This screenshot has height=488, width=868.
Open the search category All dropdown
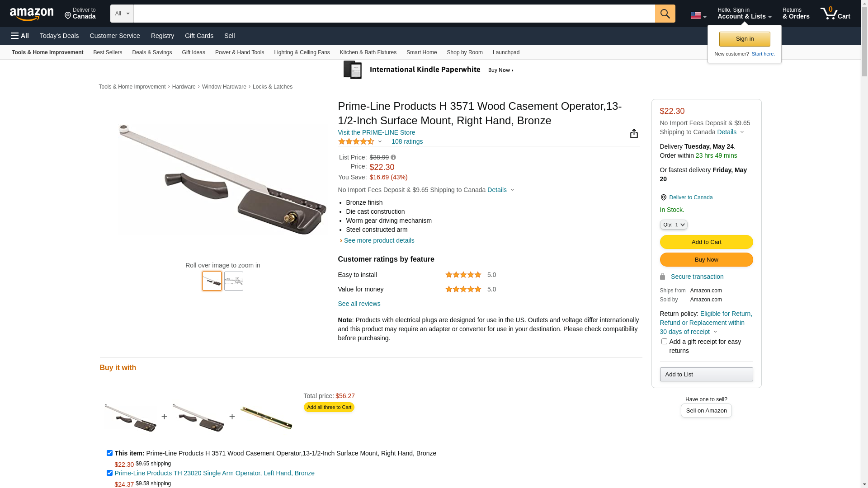click(x=122, y=14)
